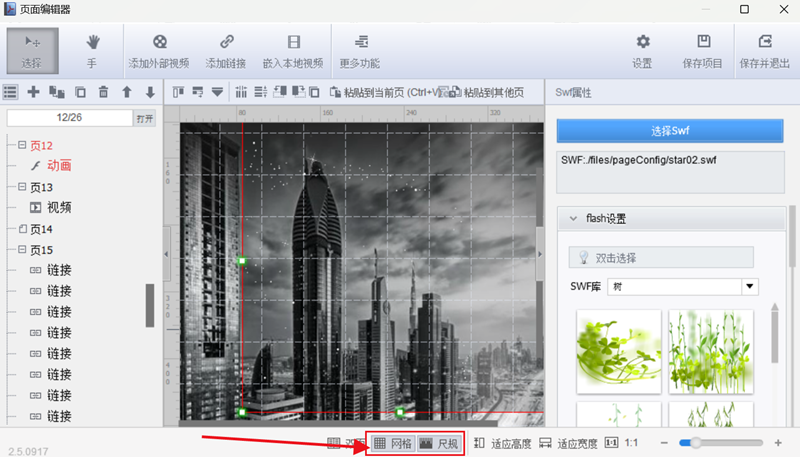Image resolution: width=800 pixels, height=457 pixels.
Task: Click the distribute horizontally icon
Action: pos(241,92)
